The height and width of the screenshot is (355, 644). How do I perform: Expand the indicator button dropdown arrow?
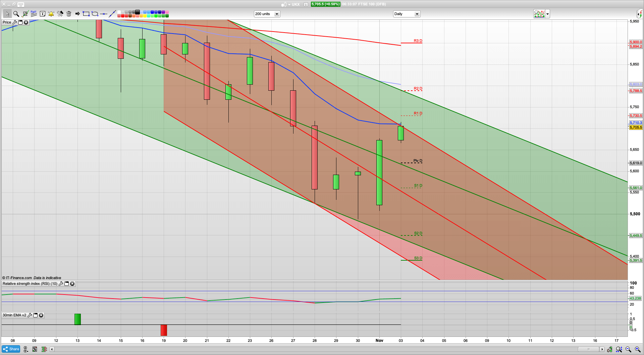coord(547,14)
